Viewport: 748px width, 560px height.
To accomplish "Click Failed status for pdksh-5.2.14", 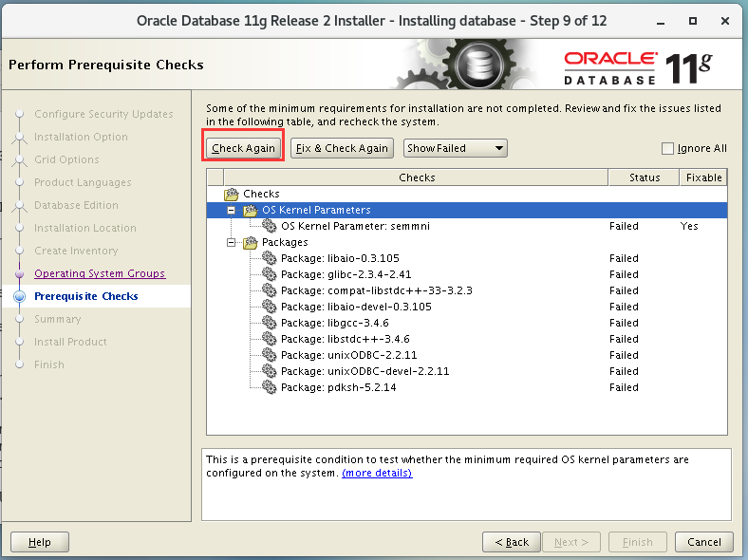I will [x=624, y=387].
